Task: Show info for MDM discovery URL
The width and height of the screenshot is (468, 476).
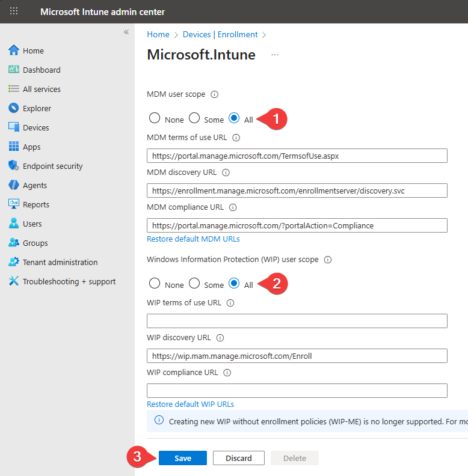Action: (226, 172)
